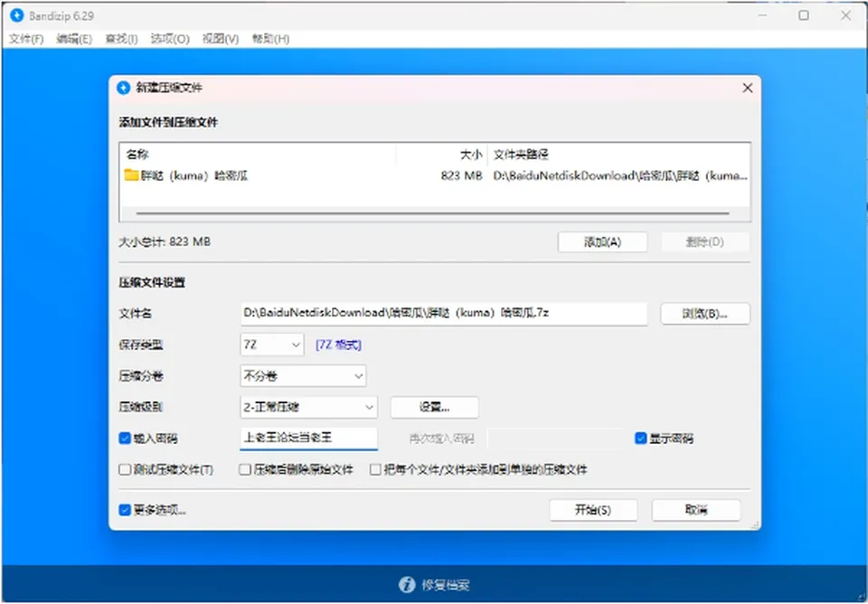Open the 文件(F) menu
The height and width of the screenshot is (604, 868).
click(26, 39)
